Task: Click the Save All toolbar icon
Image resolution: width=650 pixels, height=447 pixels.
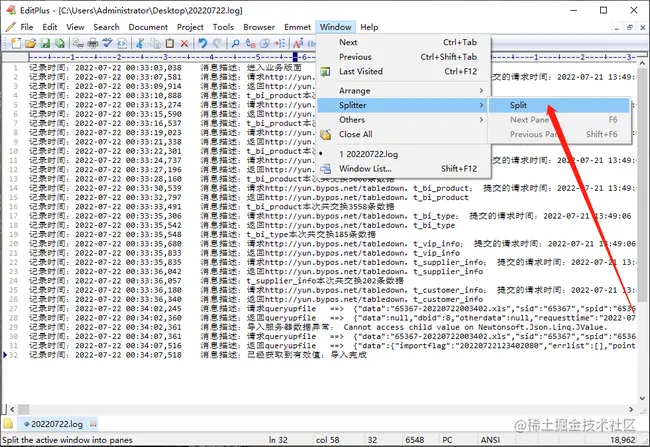Action: pos(60,43)
